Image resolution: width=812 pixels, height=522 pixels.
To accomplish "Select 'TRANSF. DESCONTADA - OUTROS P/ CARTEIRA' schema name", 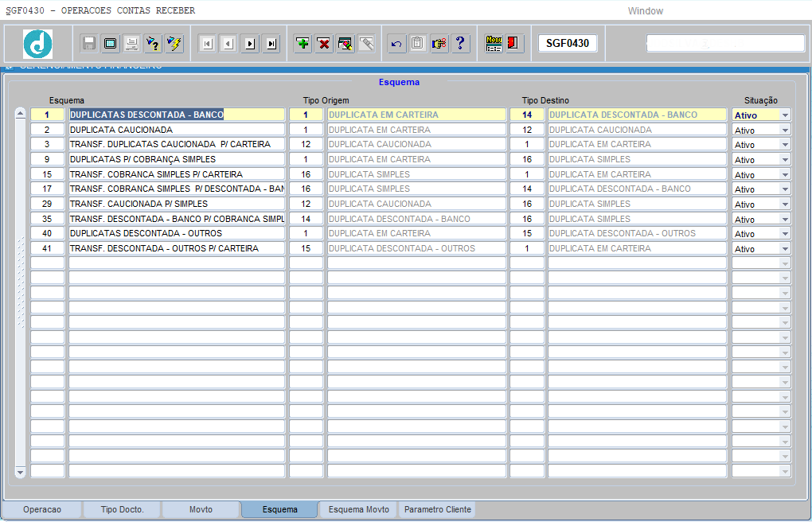I will point(177,248).
